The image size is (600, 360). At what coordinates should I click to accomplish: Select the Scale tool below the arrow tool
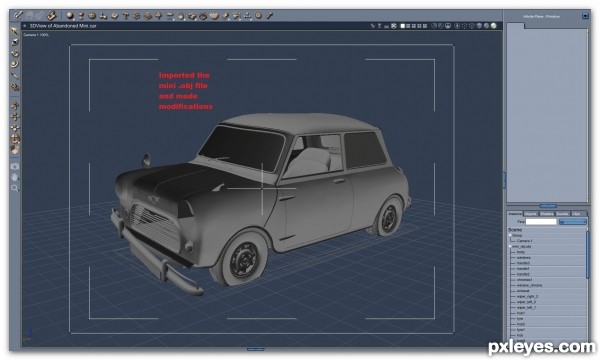pyautogui.click(x=15, y=42)
